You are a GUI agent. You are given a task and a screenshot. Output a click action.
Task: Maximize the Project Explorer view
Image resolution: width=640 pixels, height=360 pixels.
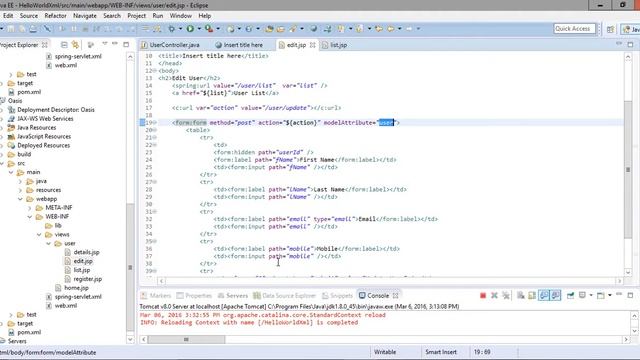pos(126,44)
